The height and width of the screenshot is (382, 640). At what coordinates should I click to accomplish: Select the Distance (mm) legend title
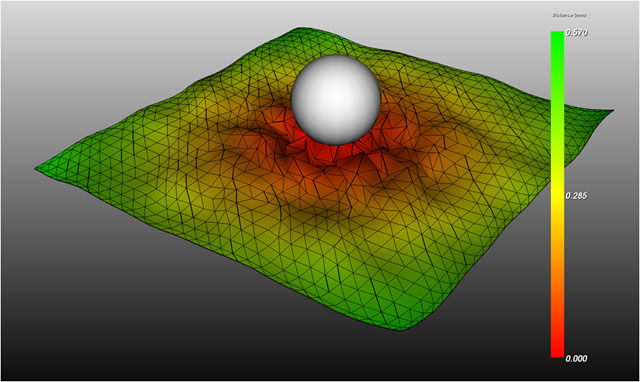point(569,15)
